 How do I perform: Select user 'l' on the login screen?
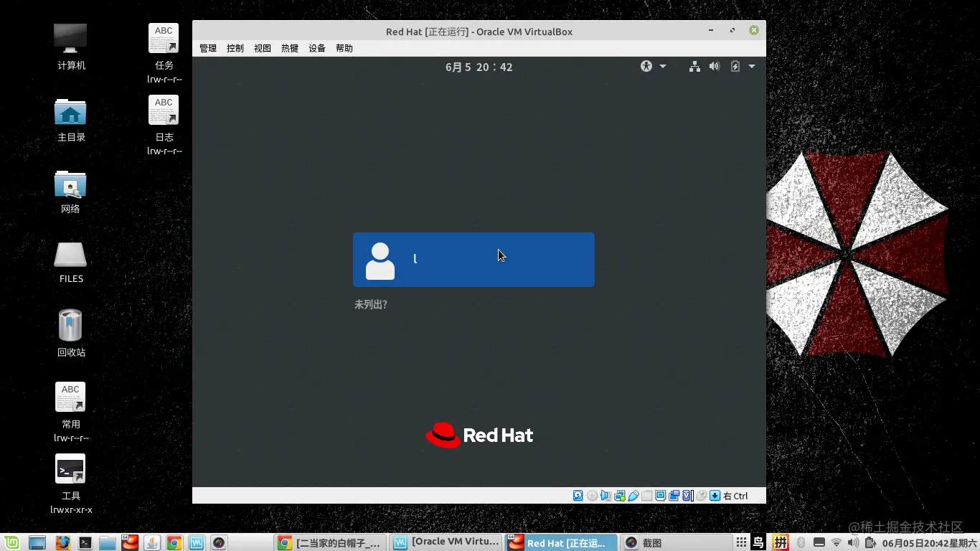(473, 260)
